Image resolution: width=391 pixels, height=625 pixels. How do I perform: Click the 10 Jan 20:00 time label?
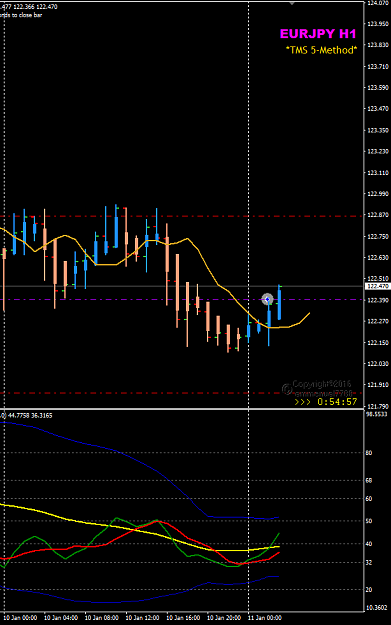224,618
